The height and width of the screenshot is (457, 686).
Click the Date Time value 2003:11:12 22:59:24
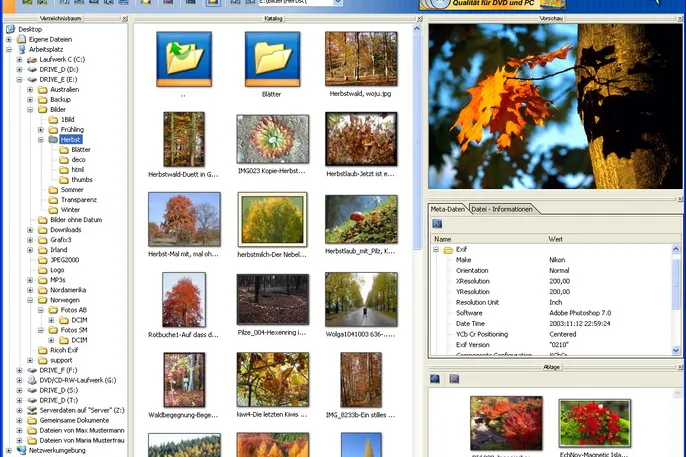pos(580,324)
